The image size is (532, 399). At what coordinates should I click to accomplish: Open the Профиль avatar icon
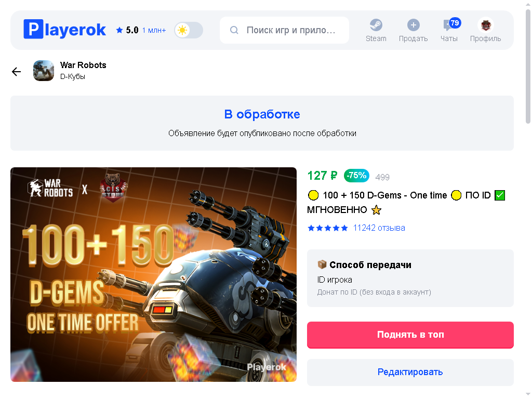[x=486, y=25]
